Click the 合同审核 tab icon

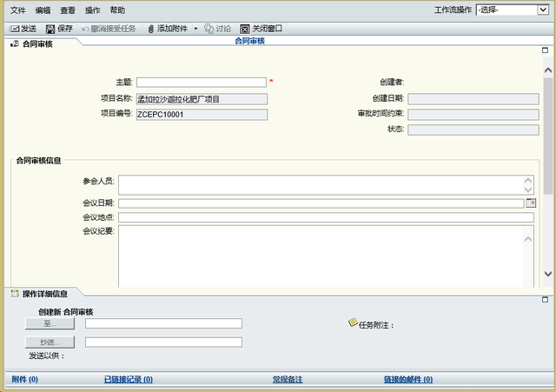pyautogui.click(x=15, y=44)
